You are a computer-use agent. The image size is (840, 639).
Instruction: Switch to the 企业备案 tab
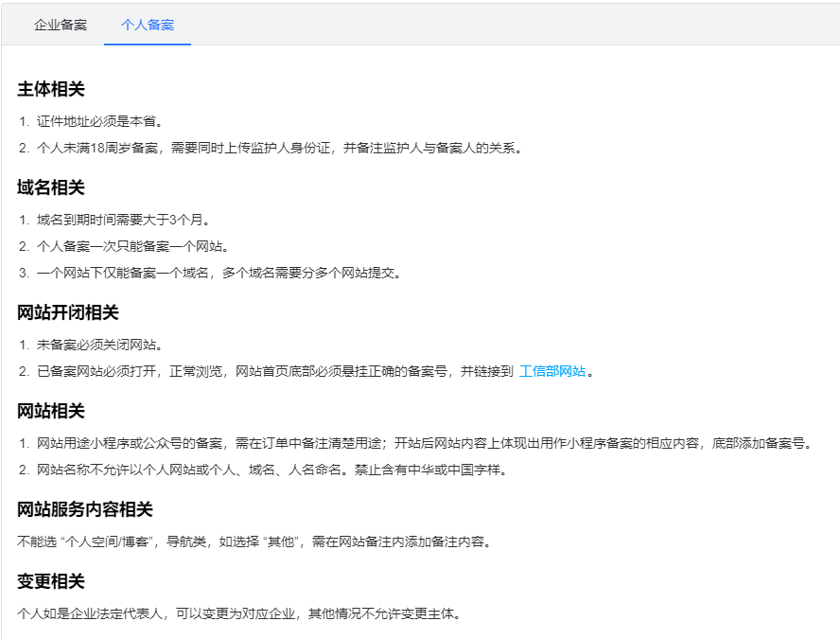61,25
